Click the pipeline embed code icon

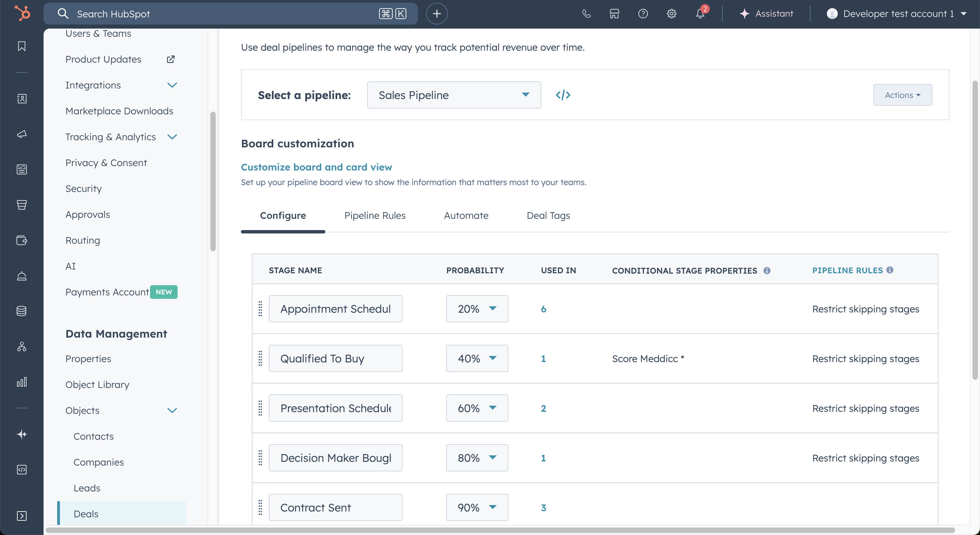point(563,95)
